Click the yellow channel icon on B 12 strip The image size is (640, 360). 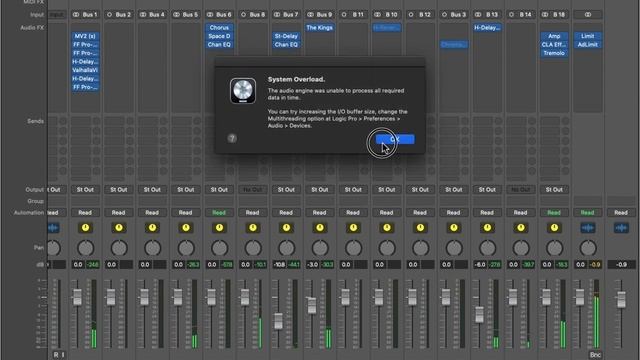(420, 228)
